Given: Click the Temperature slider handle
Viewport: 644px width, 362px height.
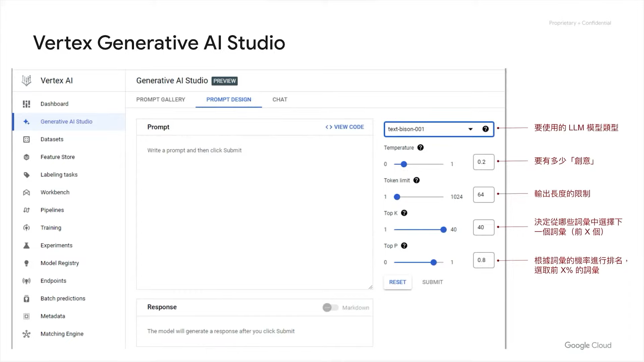Looking at the screenshot, I should click(x=404, y=164).
